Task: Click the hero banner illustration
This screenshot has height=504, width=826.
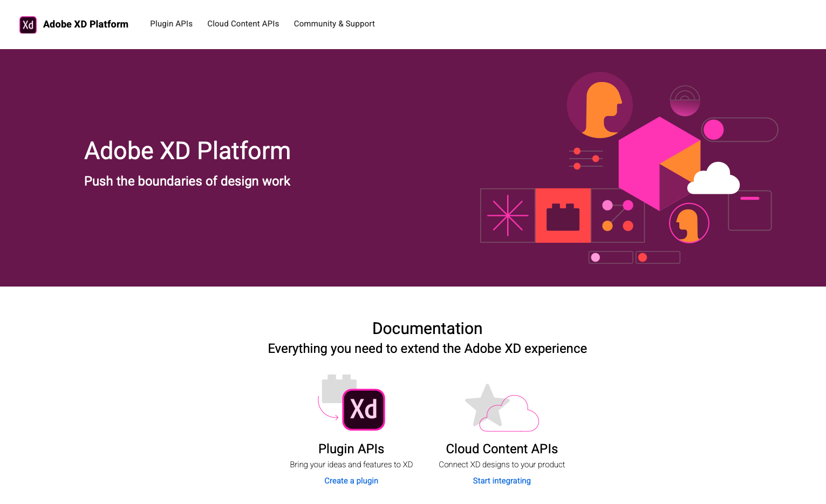Action: point(629,168)
